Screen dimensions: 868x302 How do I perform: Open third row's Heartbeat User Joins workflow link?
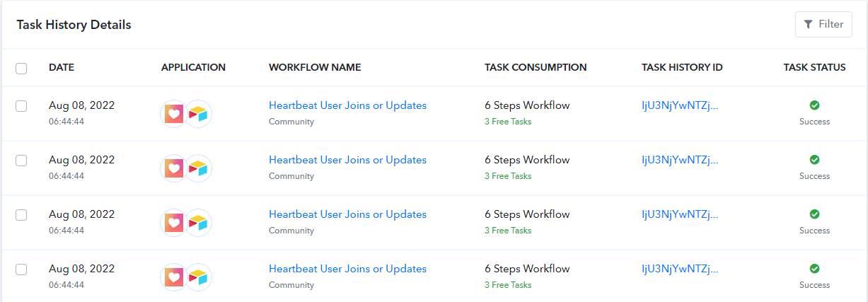tap(347, 214)
